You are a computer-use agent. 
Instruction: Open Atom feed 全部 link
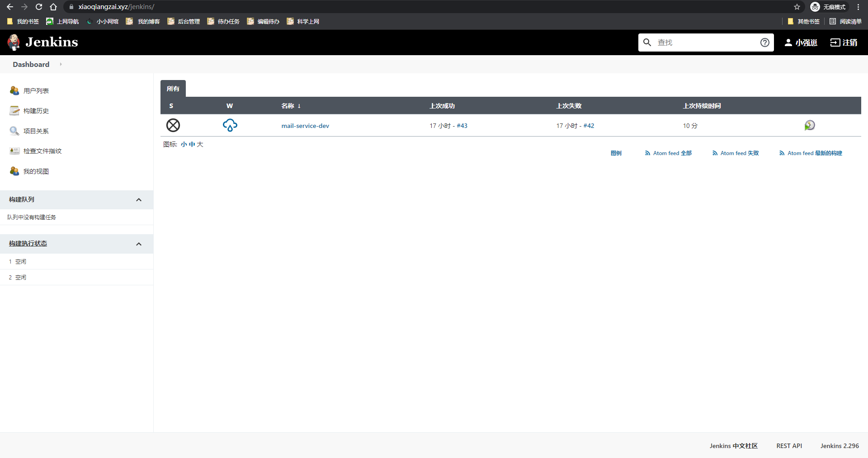[669, 153]
